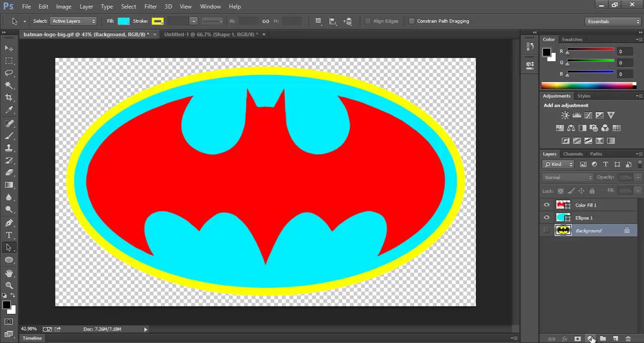Switch to the Swatches tab

click(x=572, y=39)
